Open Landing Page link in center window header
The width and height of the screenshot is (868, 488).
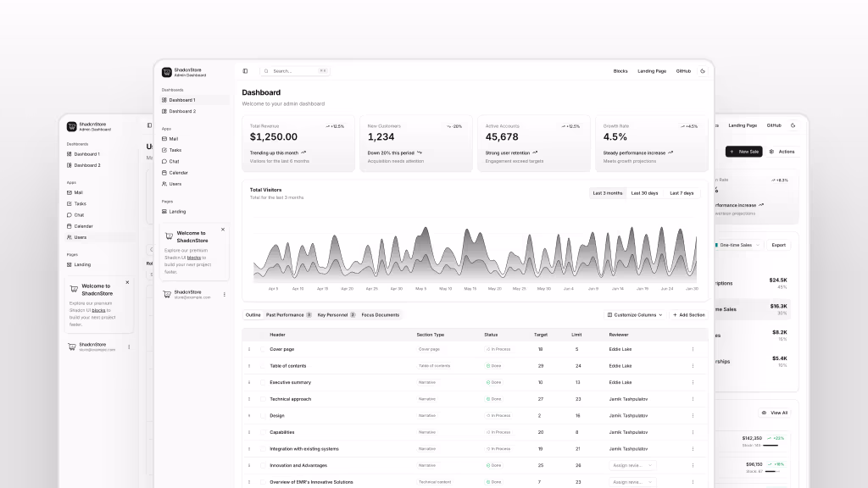(x=652, y=71)
